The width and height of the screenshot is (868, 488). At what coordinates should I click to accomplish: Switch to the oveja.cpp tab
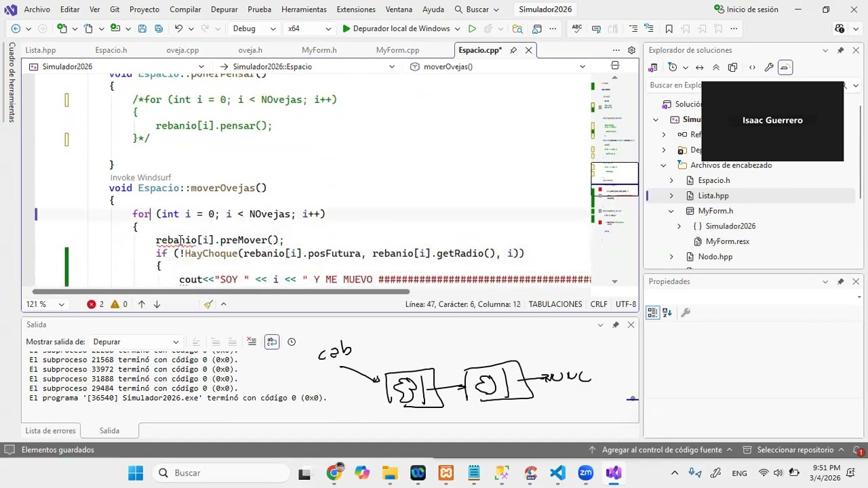(182, 50)
